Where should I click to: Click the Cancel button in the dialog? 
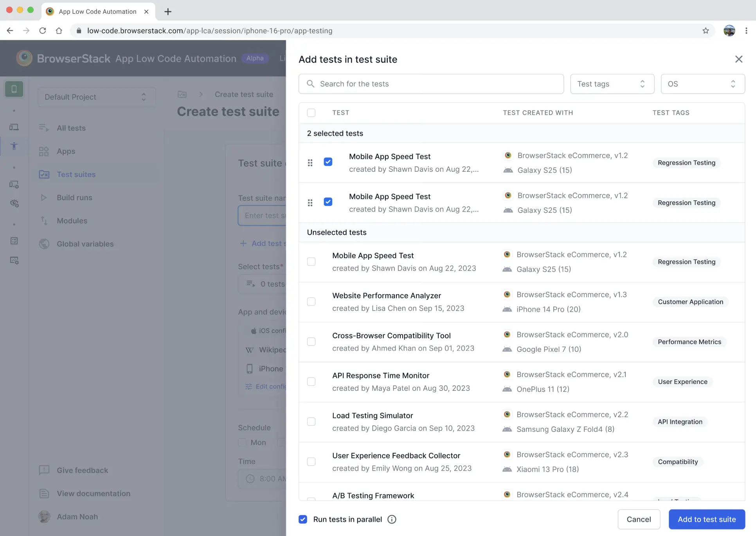(x=639, y=519)
